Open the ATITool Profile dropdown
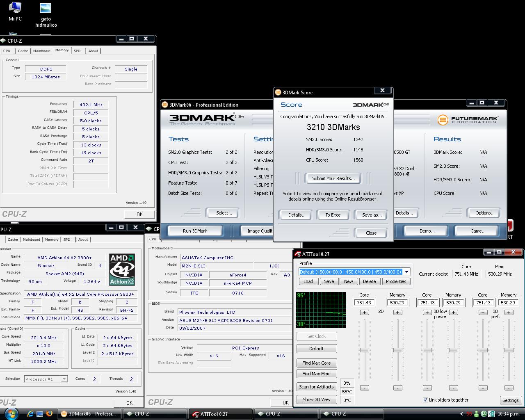 [406, 272]
